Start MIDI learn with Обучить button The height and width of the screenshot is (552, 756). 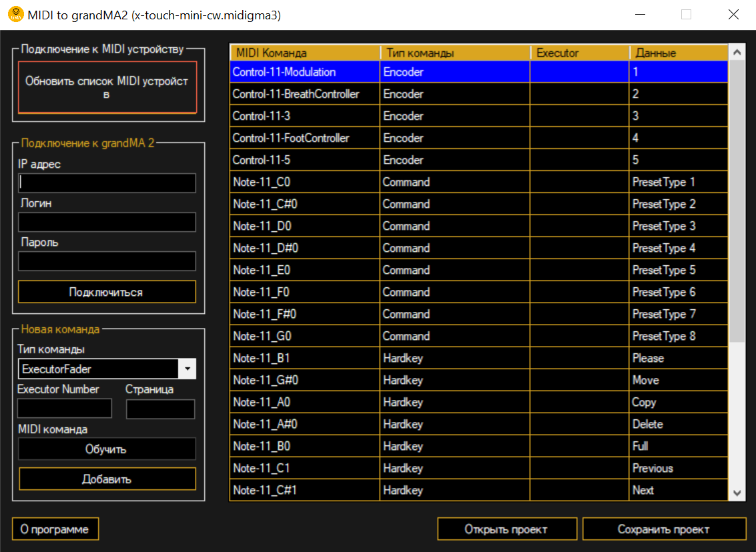(107, 449)
